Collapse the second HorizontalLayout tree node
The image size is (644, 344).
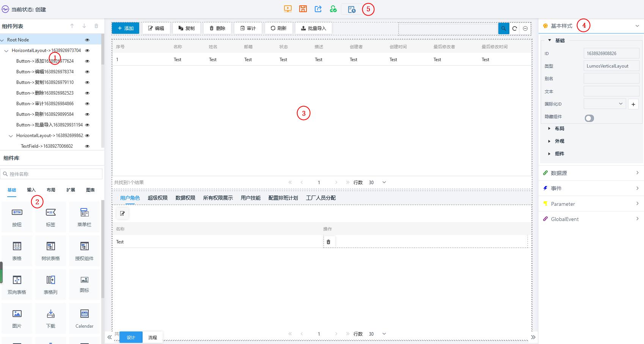pyautogui.click(x=11, y=136)
